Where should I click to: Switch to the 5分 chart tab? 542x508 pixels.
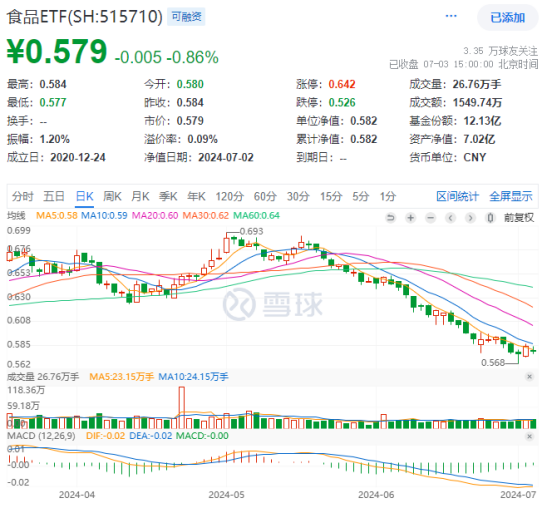coord(361,196)
